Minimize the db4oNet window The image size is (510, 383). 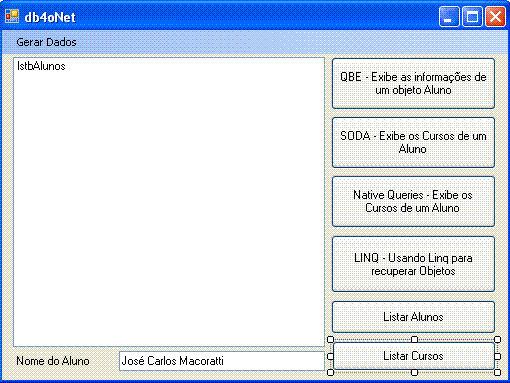pos(449,17)
